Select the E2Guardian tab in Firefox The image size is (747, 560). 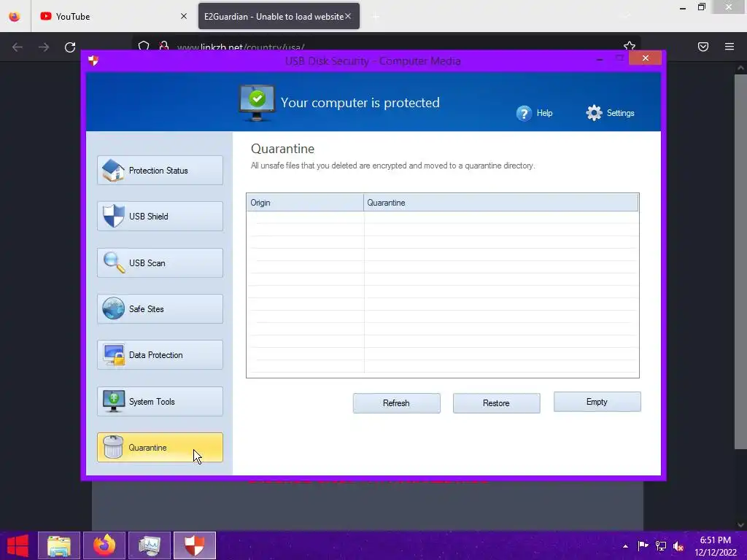279,17
